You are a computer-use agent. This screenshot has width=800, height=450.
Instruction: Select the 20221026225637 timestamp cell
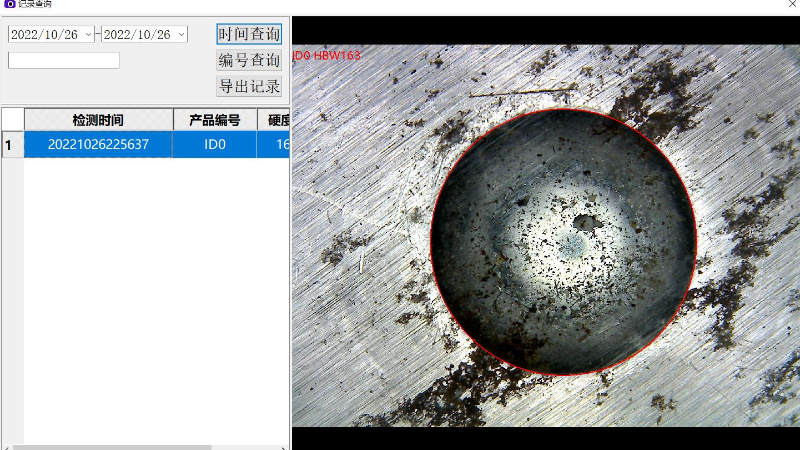tap(98, 145)
